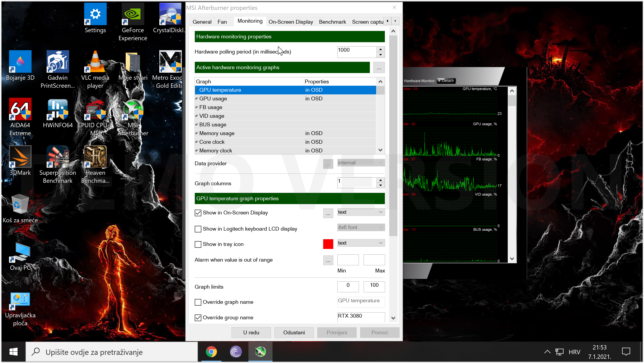The width and height of the screenshot is (644, 363).
Task: Show hidden system tray icons
Action: (547, 352)
